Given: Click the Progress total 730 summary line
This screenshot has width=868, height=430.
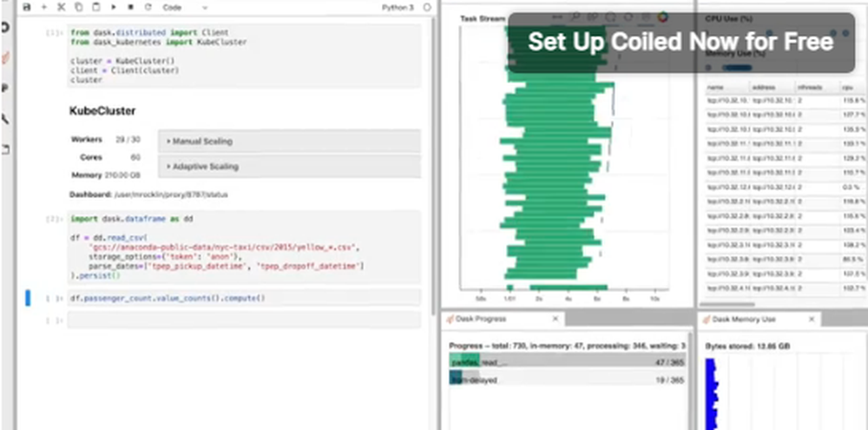Looking at the screenshot, I should (x=568, y=346).
